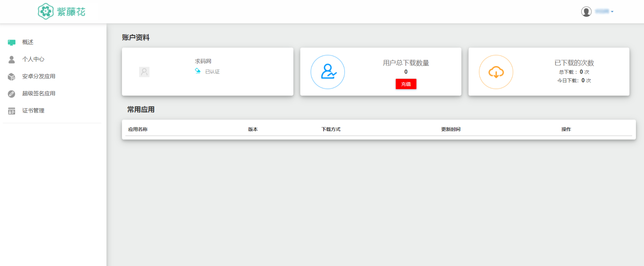
Task: Open the 概述 menu item
Action: tap(28, 42)
